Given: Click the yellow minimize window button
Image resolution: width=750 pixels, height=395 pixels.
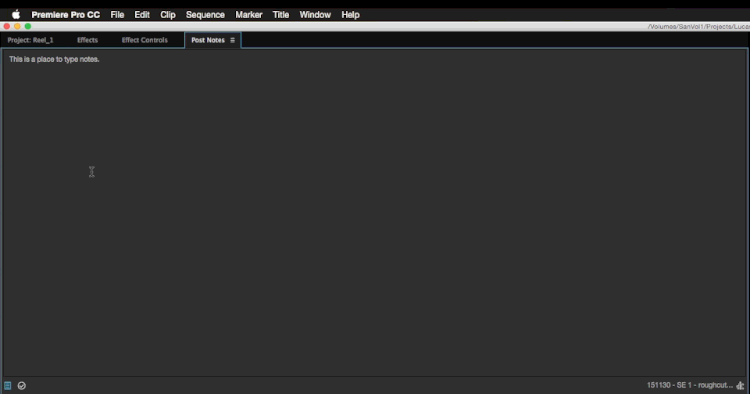Looking at the screenshot, I should click(x=17, y=26).
